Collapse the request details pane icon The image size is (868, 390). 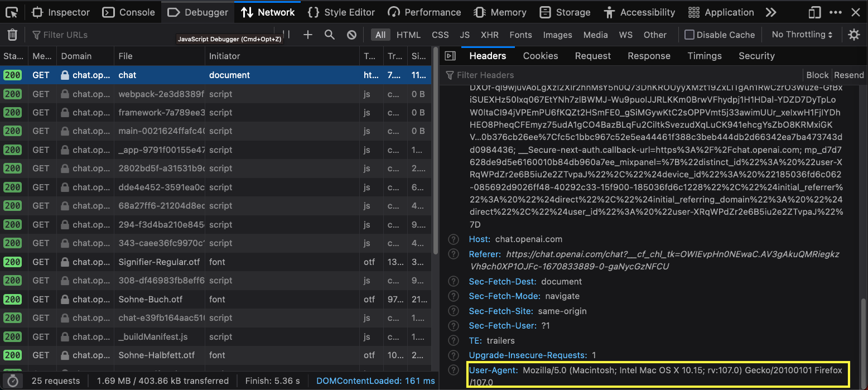450,56
